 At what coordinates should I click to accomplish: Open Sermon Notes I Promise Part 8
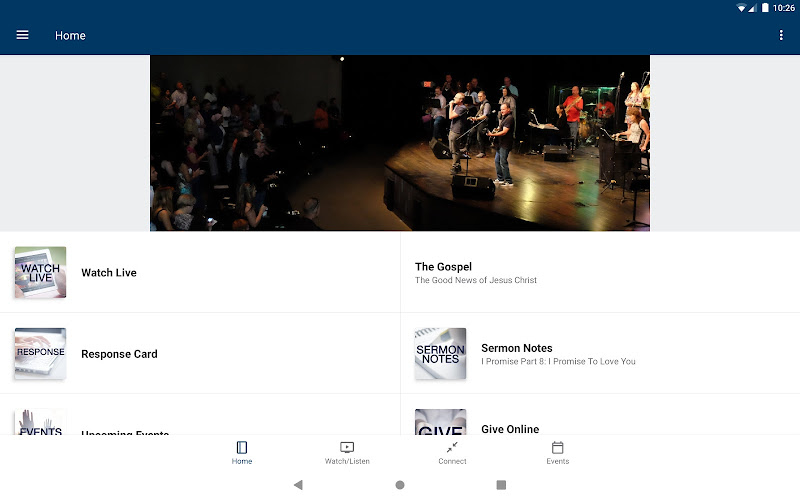600,353
